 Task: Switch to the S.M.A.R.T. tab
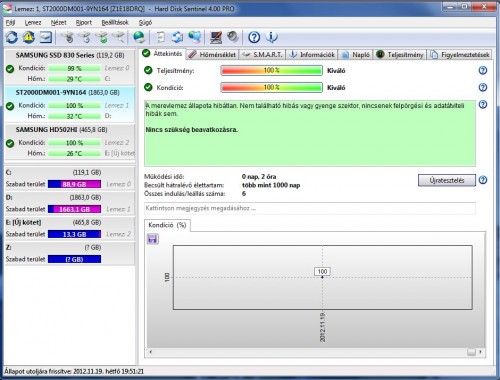point(263,55)
